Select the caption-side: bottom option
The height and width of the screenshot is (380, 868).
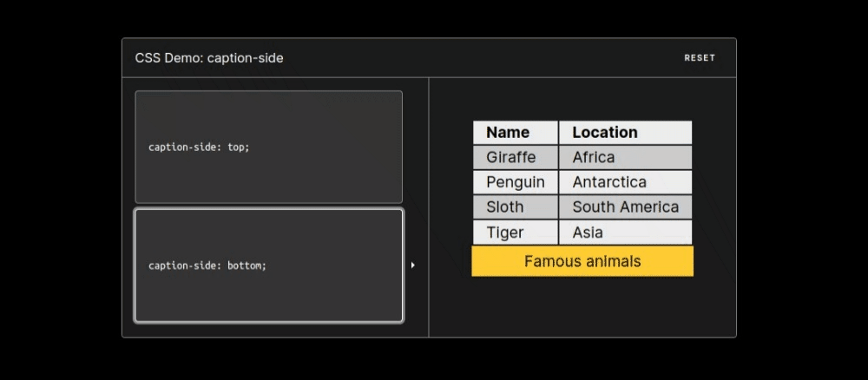pyautogui.click(x=268, y=265)
